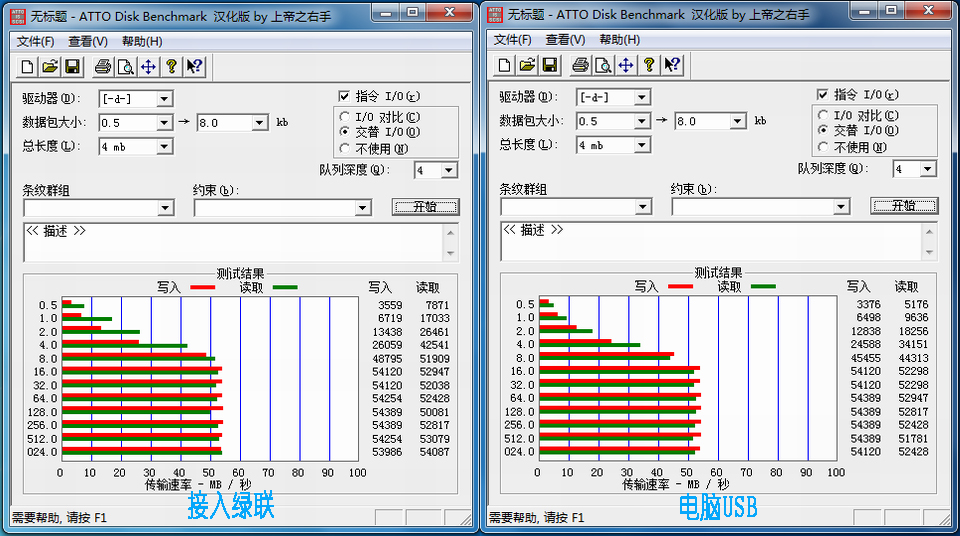960x536 pixels.
Task: Click 开始 start button in left window
Action: click(x=426, y=207)
